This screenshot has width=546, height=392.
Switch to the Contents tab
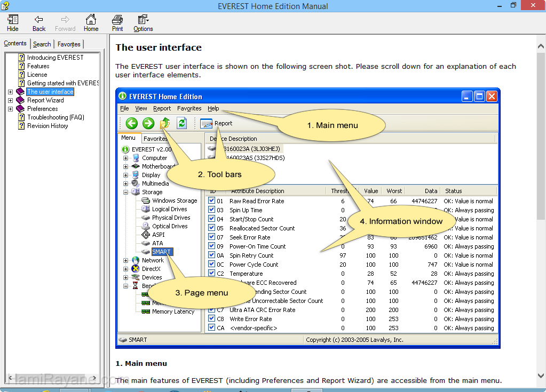click(x=15, y=44)
